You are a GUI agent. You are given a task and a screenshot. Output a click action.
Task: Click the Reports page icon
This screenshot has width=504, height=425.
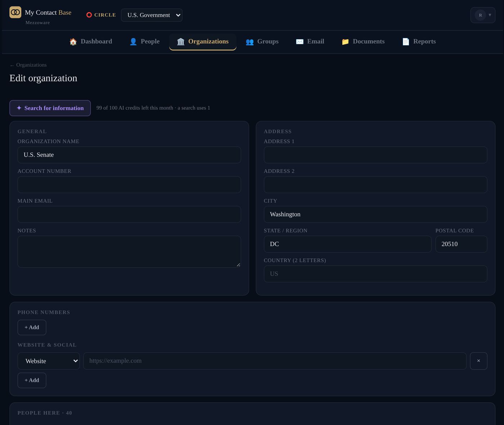click(406, 42)
